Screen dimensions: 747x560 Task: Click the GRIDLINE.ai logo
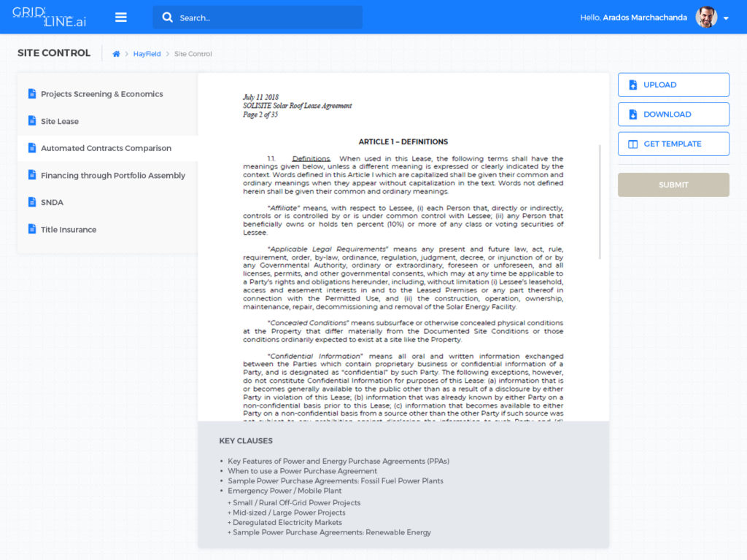click(x=50, y=17)
